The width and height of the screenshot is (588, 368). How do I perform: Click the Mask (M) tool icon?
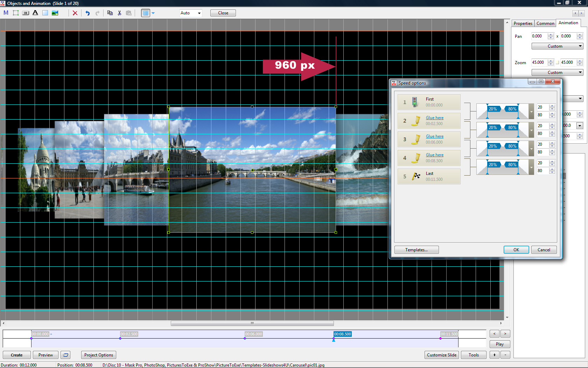pyautogui.click(x=6, y=13)
